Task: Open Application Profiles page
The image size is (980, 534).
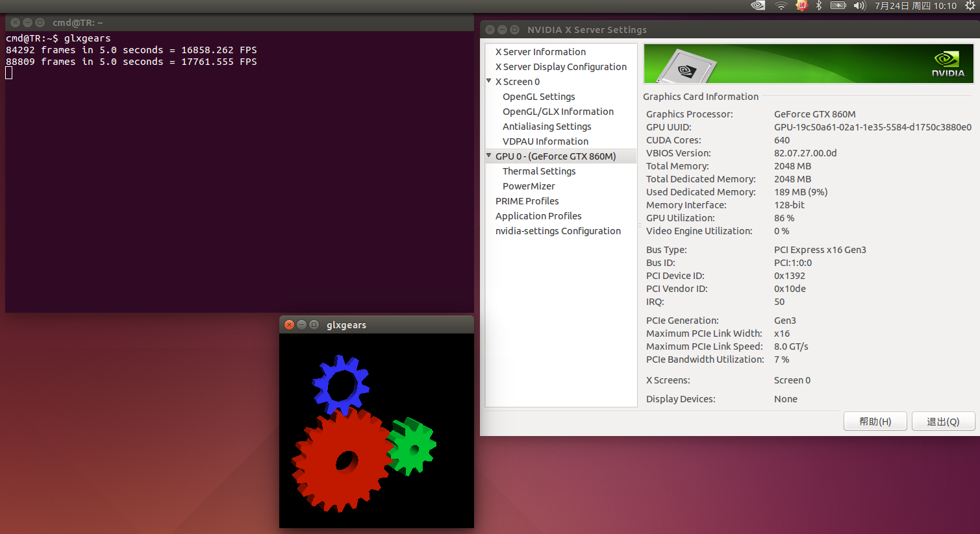Action: (x=538, y=216)
